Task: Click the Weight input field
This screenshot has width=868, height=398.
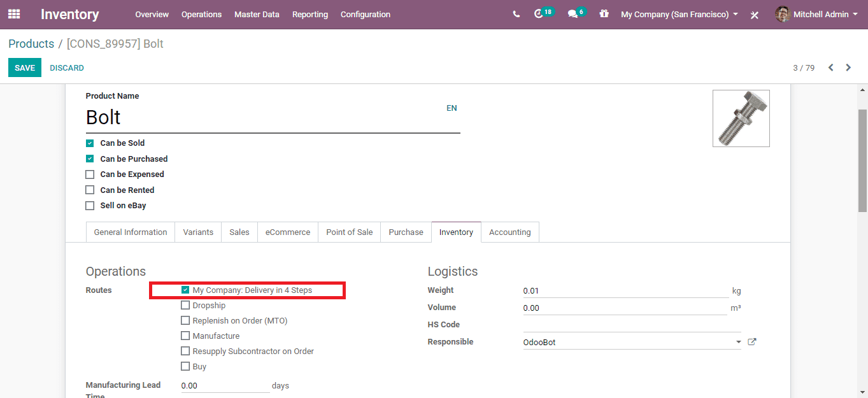Action: [x=625, y=291]
